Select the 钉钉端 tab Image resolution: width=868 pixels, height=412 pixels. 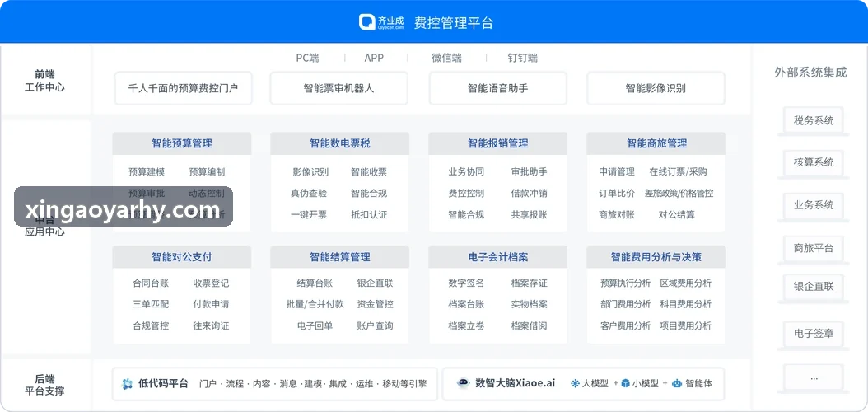click(523, 58)
